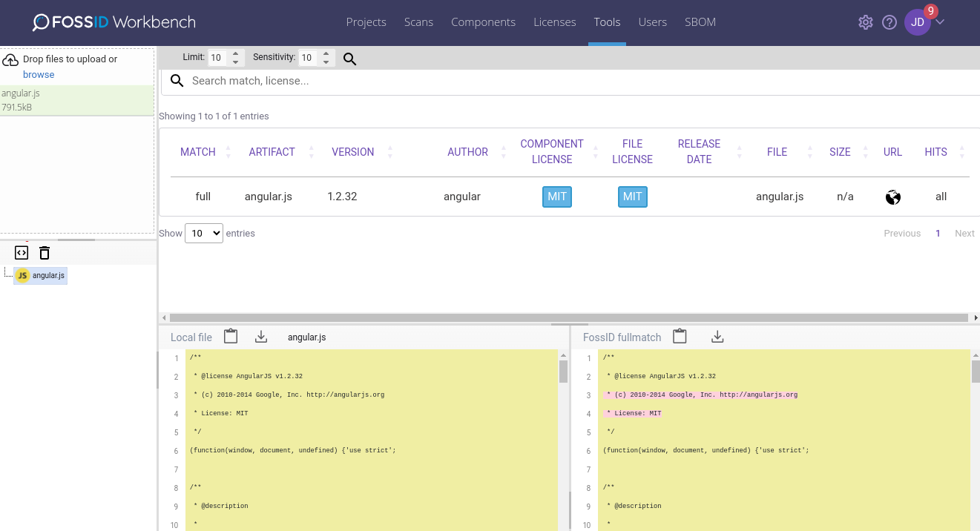Open the JD user avatar menu
This screenshot has height=531, width=980.
(x=918, y=22)
